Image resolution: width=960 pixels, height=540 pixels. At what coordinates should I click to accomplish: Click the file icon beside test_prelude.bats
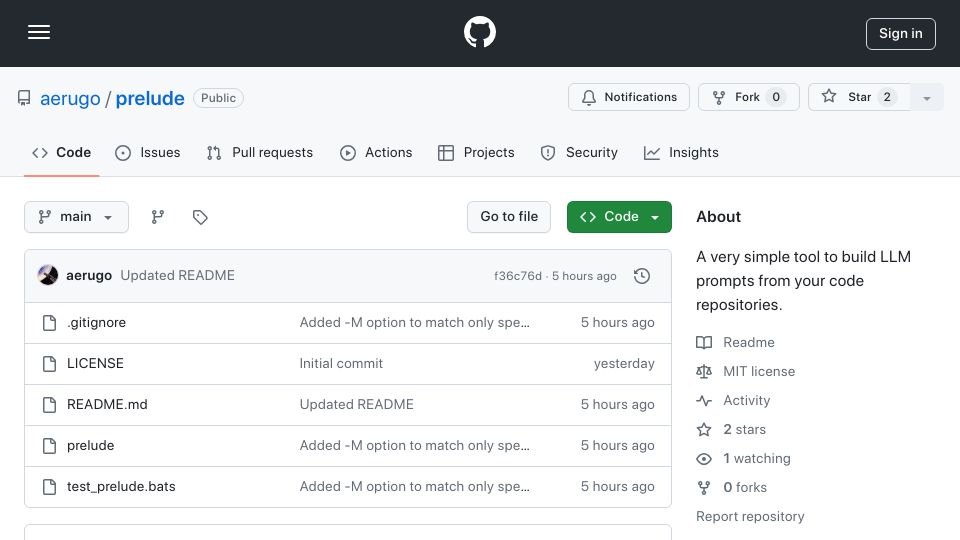(x=50, y=487)
